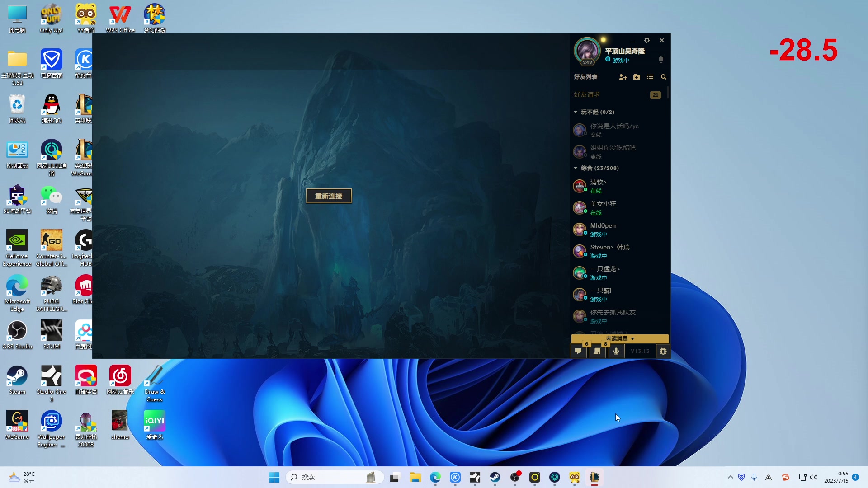Open the missions icon with badge 8
Screen dimensions: 868x488
(x=597, y=351)
